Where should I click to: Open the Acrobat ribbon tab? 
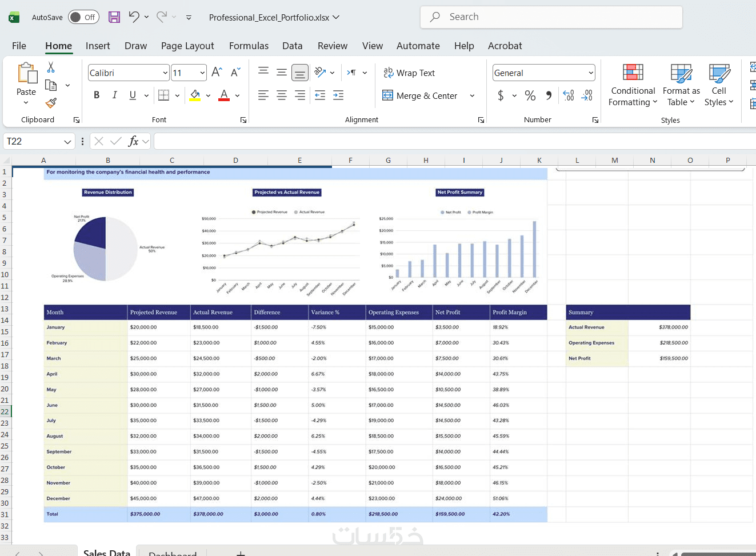[505, 46]
